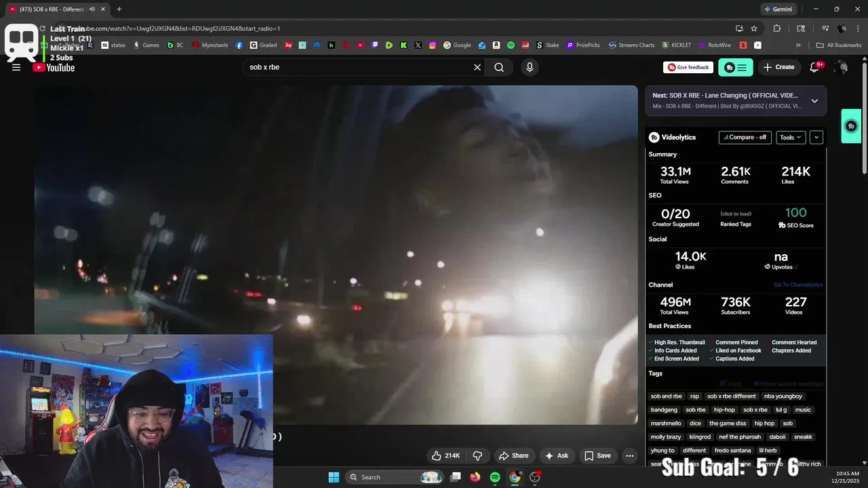Go to the YouTube home logo
The image size is (868, 488).
tap(54, 67)
